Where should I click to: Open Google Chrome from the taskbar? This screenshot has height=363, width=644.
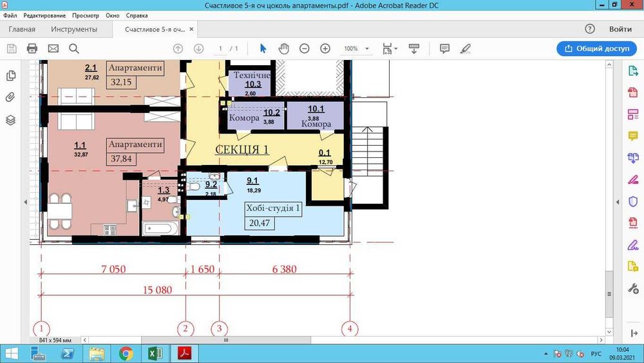tap(126, 353)
